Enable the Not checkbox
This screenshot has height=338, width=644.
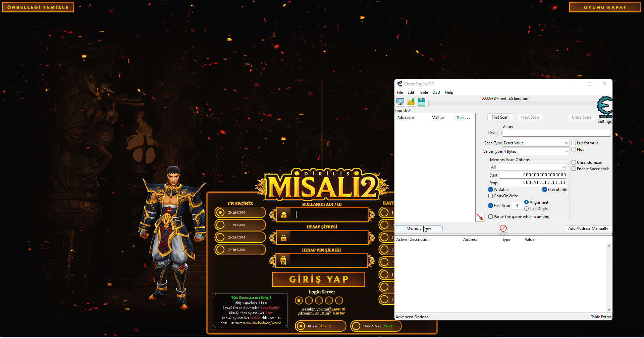click(x=574, y=149)
